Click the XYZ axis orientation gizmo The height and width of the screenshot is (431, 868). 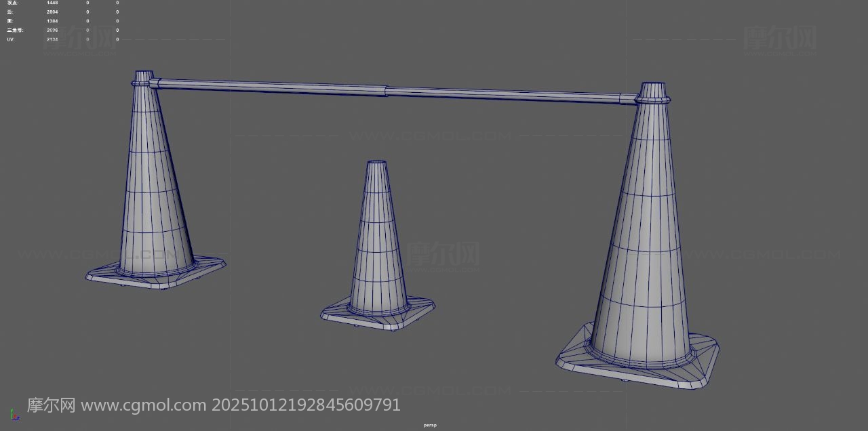pyautogui.click(x=14, y=414)
